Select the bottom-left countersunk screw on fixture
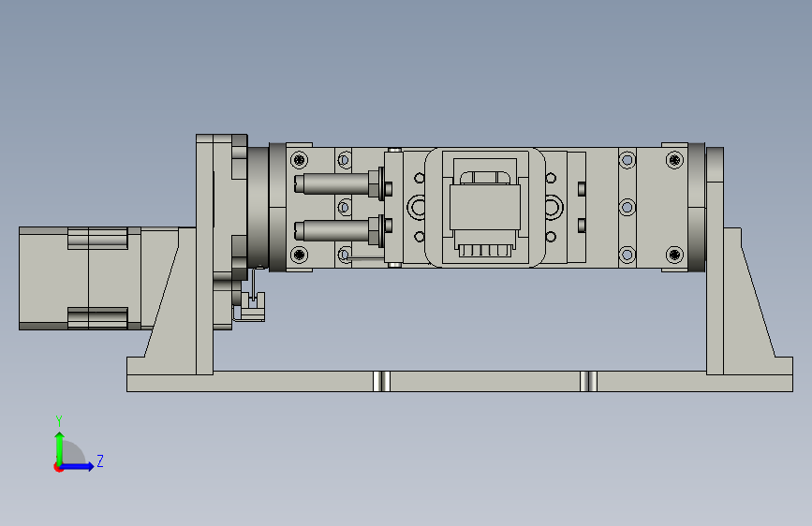The height and width of the screenshot is (526, 812). pos(300,255)
